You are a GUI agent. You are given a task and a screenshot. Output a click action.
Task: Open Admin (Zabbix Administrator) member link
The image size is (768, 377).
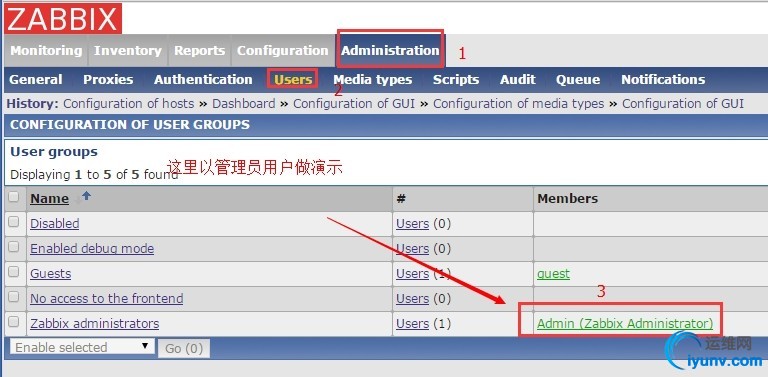click(x=625, y=323)
